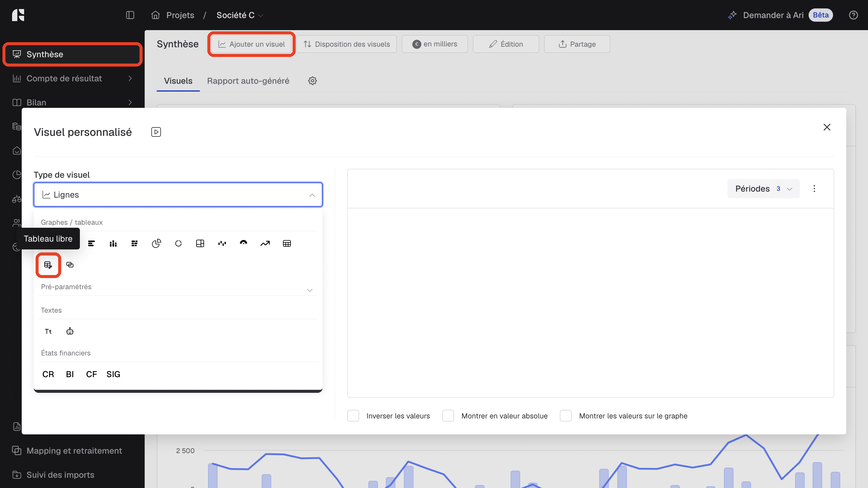Open the Périodes dropdown
868x488 pixels.
coord(763,189)
